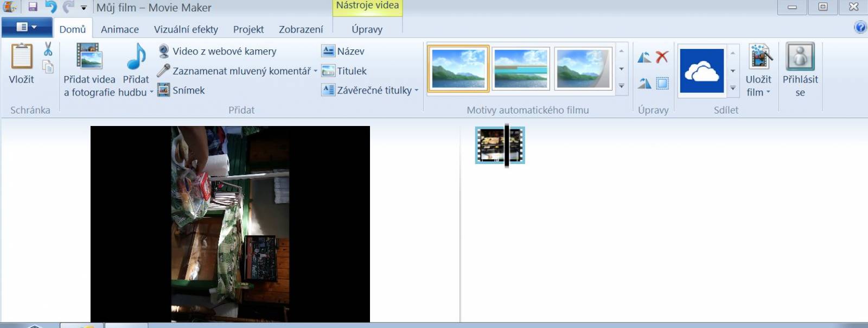Add videos and photos (Přidat videa a fotografie)
868x328 pixels.
[x=90, y=70]
